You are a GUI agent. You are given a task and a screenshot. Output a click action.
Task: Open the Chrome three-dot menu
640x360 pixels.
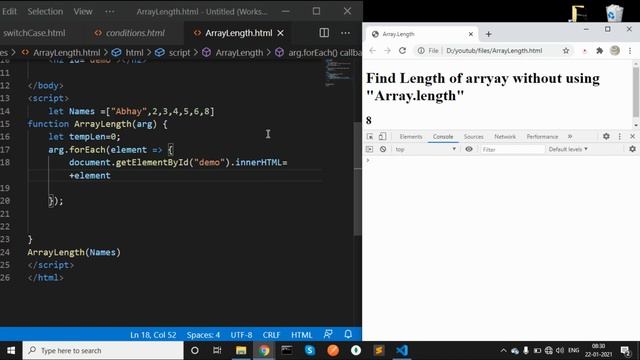click(630, 51)
